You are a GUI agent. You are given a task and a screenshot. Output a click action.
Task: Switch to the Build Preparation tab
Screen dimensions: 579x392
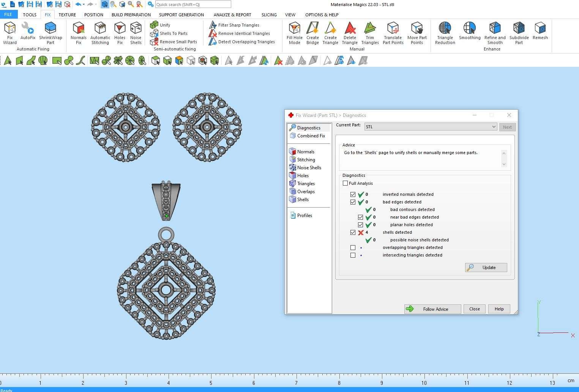tap(131, 15)
